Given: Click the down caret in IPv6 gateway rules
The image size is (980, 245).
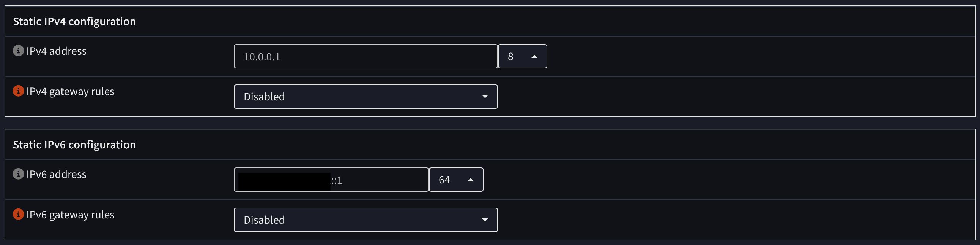Looking at the screenshot, I should [x=485, y=220].
